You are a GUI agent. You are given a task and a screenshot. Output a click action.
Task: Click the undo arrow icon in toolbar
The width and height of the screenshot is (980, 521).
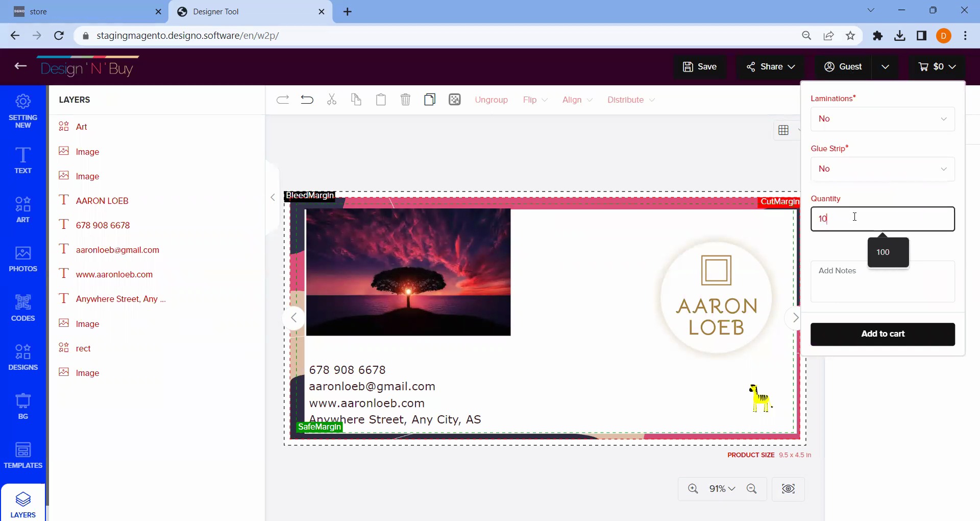[x=307, y=100]
